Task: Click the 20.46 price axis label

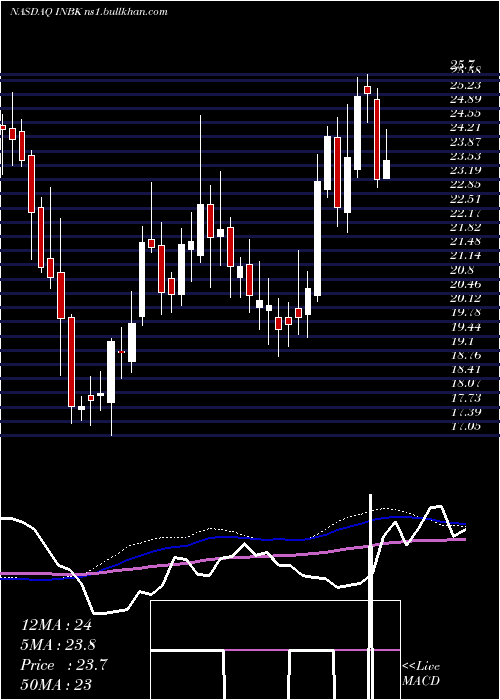Action: coord(464,285)
